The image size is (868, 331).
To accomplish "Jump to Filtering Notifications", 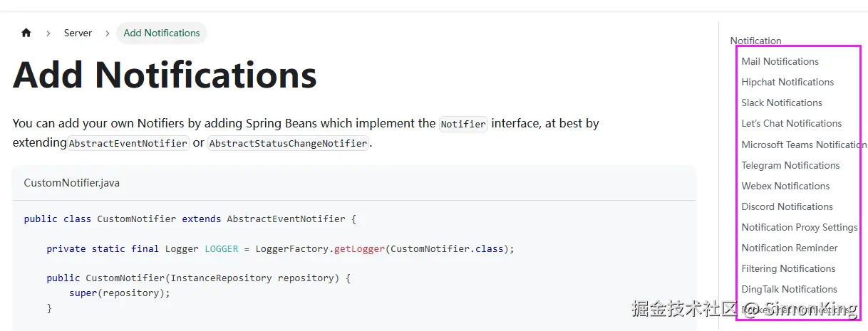I will pos(788,268).
